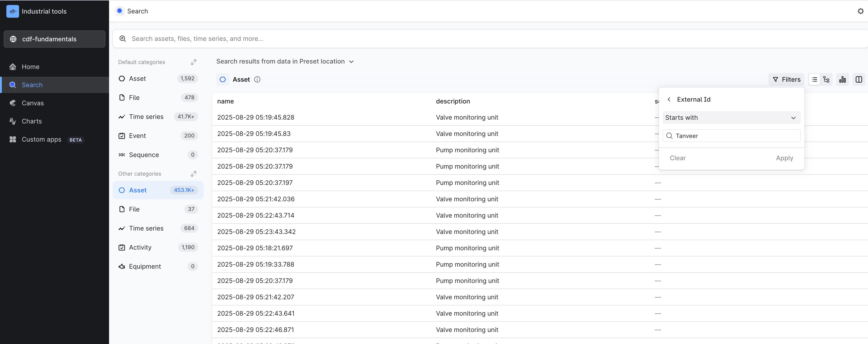Switch to hierarchy tree view icon
This screenshot has width=868, height=344.
[826, 79]
